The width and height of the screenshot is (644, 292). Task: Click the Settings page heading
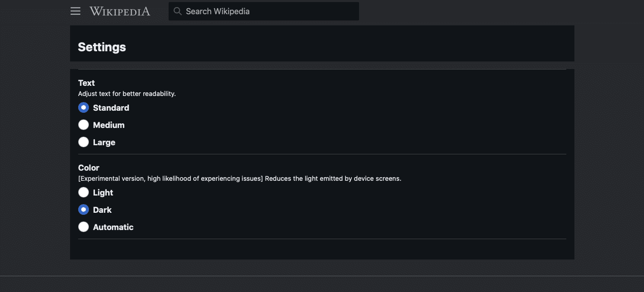102,47
